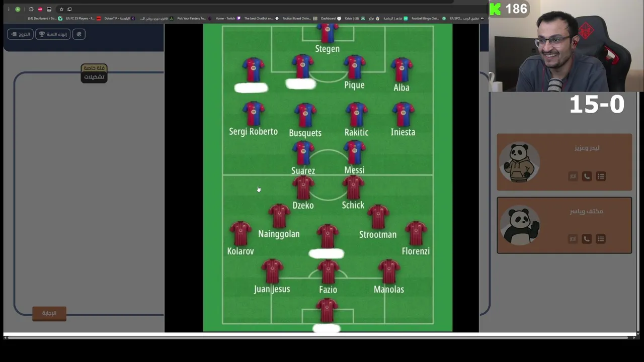This screenshot has width=644, height=362.
Task: Click the camera icon on مكتف وياسر card
Action: [573, 239]
